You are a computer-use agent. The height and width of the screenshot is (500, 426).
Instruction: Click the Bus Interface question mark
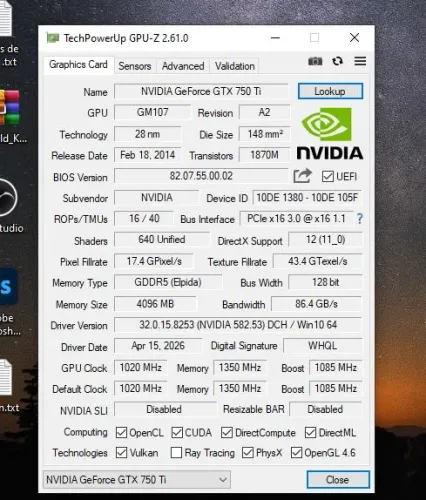point(360,219)
